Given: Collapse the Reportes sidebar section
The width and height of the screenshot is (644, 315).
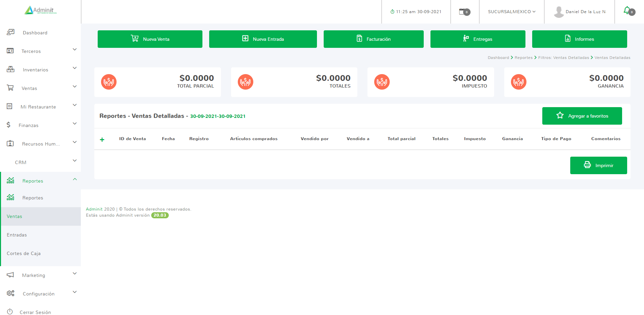Looking at the screenshot, I should (75, 179).
